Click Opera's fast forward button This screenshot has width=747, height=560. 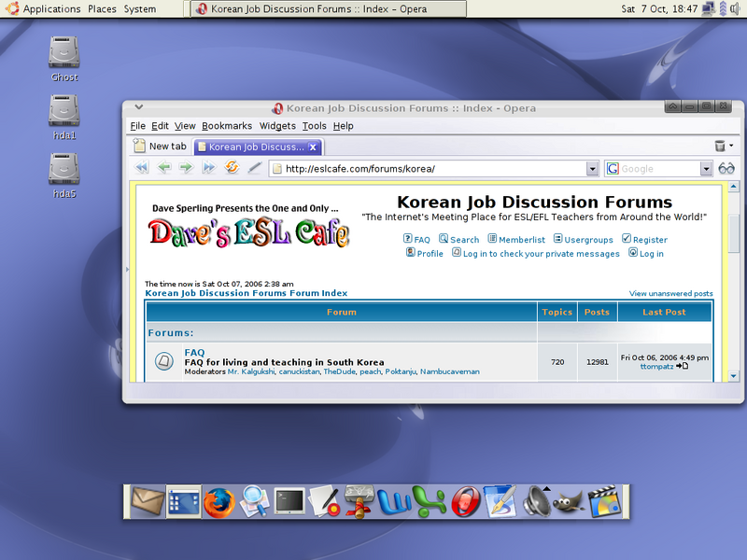tap(208, 168)
